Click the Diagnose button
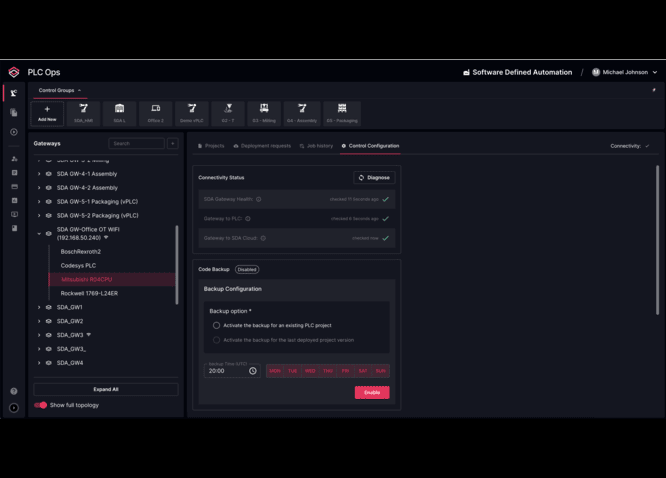The height and width of the screenshot is (478, 666). (x=374, y=178)
